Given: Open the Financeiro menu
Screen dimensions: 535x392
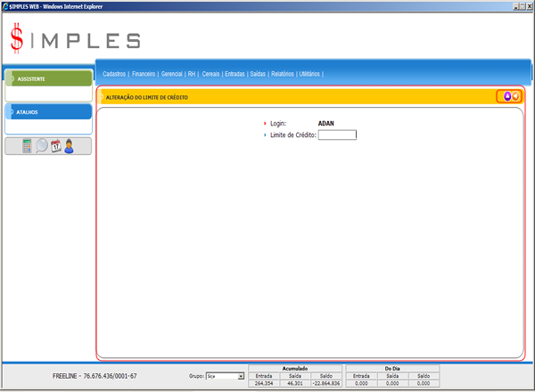Looking at the screenshot, I should coord(144,74).
